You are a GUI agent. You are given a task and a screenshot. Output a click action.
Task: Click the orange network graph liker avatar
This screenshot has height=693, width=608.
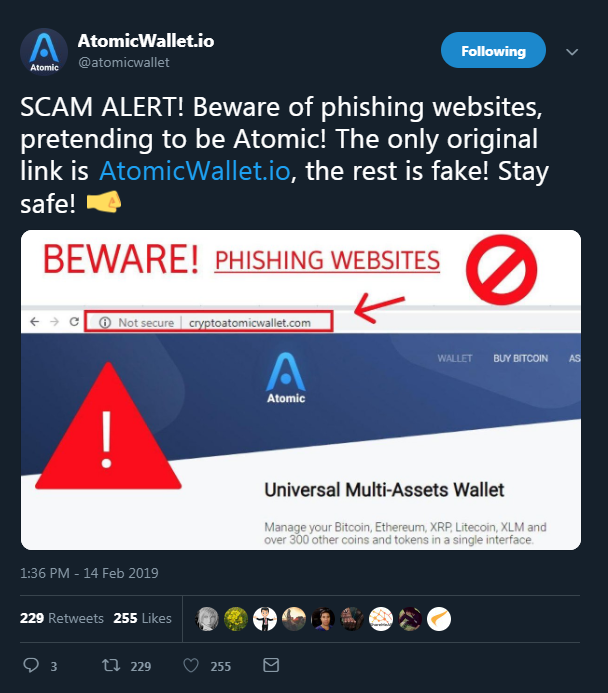pyautogui.click(x=381, y=619)
